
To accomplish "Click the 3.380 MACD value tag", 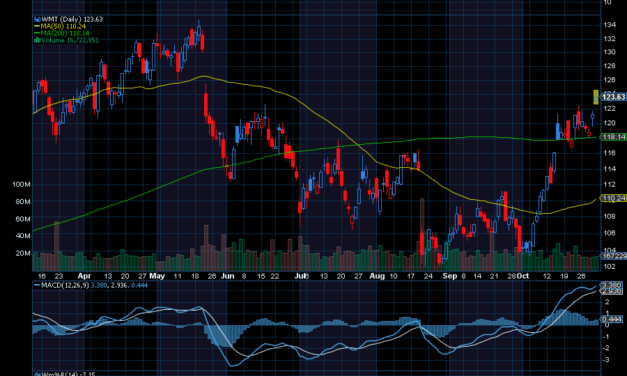I will [x=612, y=285].
